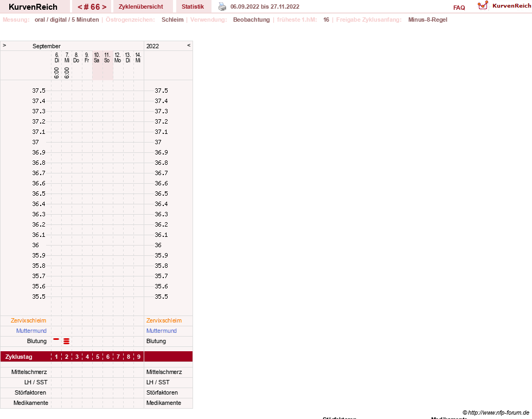Select the day column 6. Di
532x419 pixels.
point(56,57)
